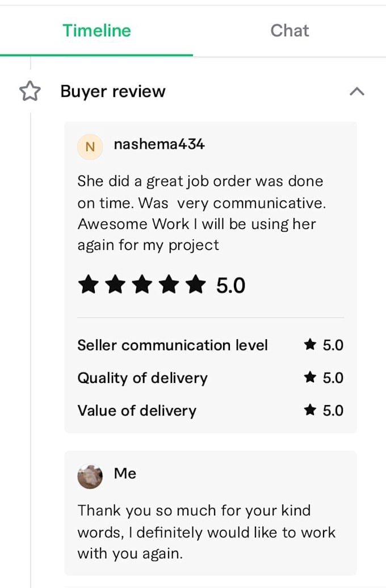The height and width of the screenshot is (588, 386).
Task: Click the third star in overall rating
Action: coord(142,284)
